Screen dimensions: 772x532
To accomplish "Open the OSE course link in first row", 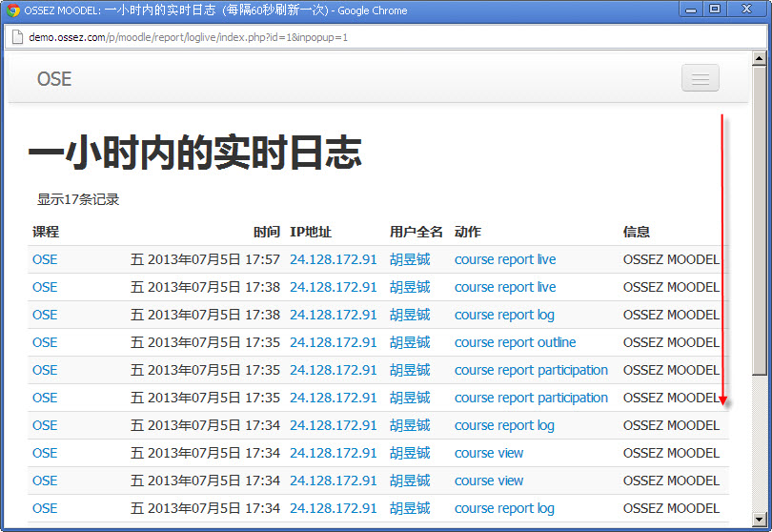I will point(45,259).
